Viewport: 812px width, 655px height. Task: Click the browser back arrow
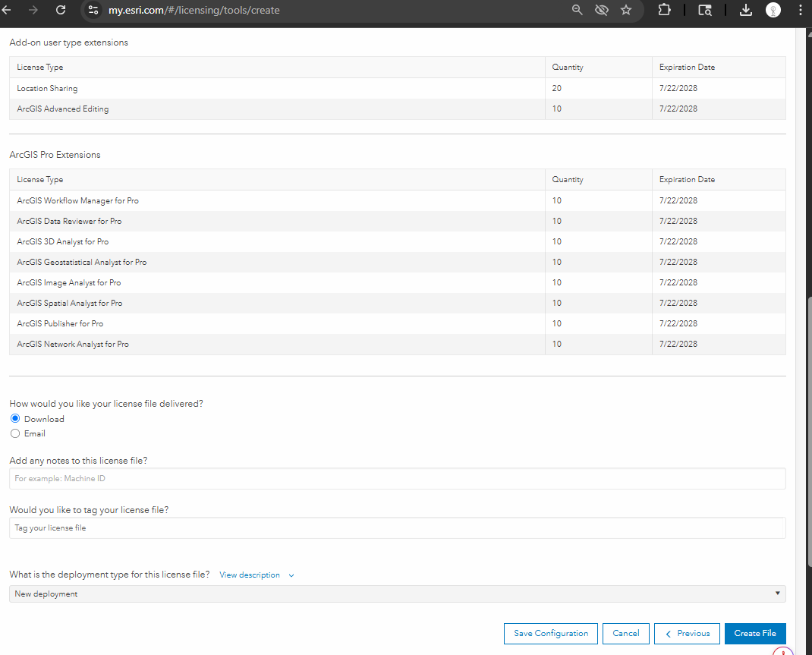pos(7,11)
